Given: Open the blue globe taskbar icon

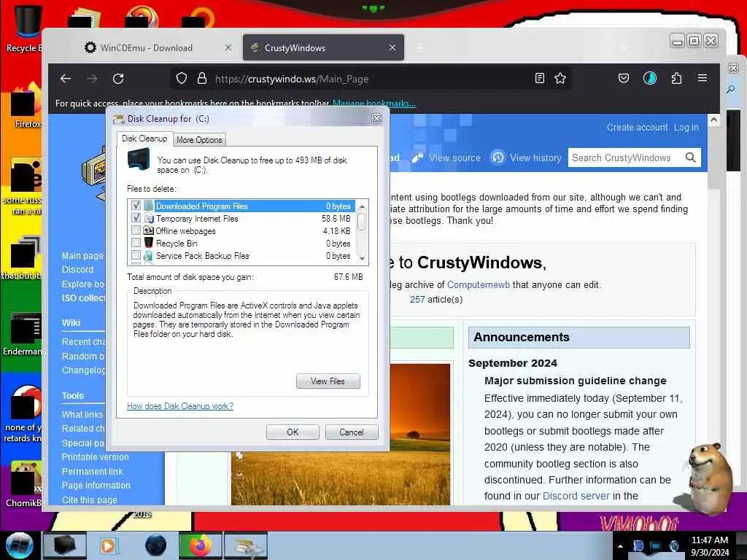Looking at the screenshot, I should [155, 545].
